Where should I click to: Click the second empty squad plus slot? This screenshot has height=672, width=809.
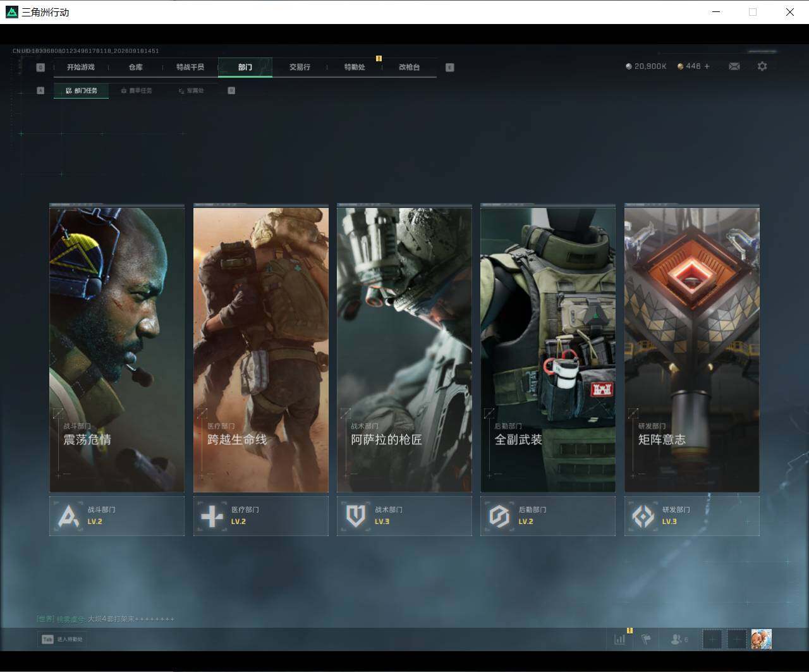pyautogui.click(x=737, y=639)
